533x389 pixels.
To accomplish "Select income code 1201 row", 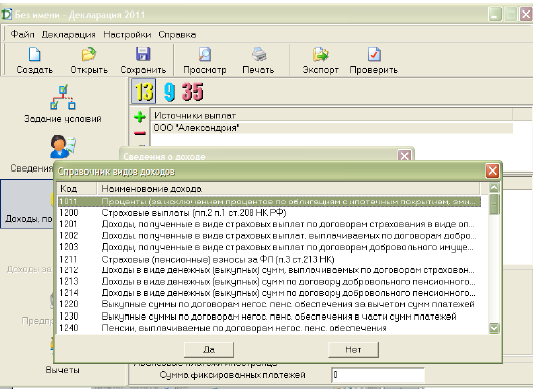I will coord(269,224).
